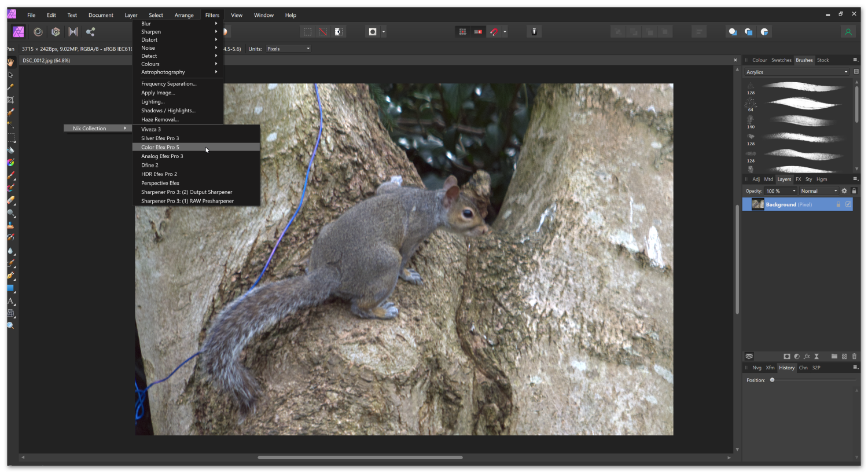Add adjustment layer half-circle icon

(797, 356)
